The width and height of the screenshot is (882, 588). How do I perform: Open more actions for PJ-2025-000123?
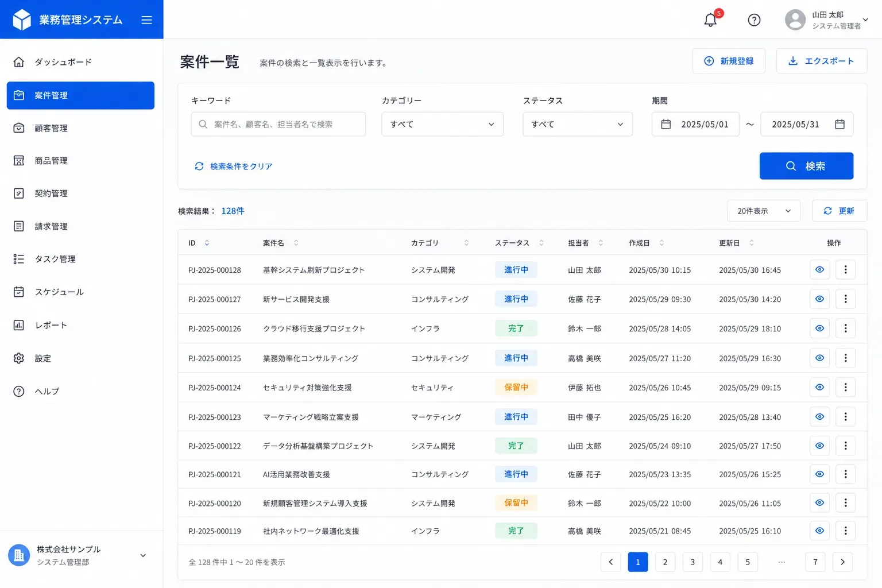(x=845, y=417)
